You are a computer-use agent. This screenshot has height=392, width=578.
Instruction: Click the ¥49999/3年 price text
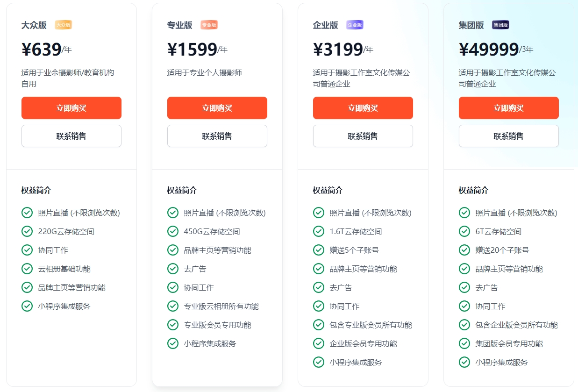click(x=495, y=48)
